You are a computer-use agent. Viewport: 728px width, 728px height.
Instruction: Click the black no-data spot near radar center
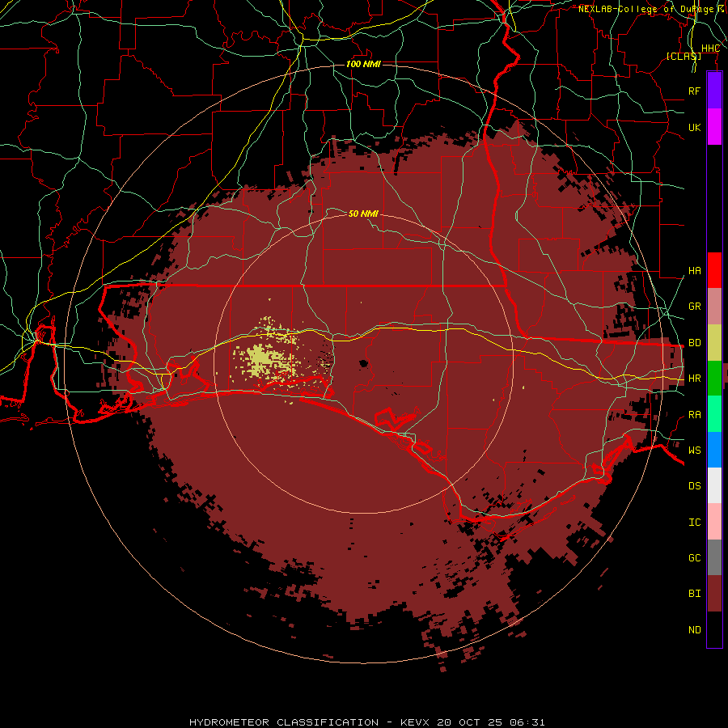click(363, 363)
